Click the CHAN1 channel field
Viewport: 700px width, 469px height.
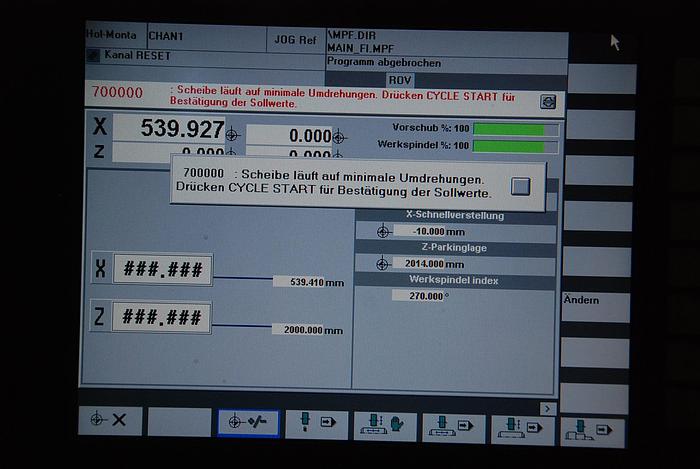[207, 37]
